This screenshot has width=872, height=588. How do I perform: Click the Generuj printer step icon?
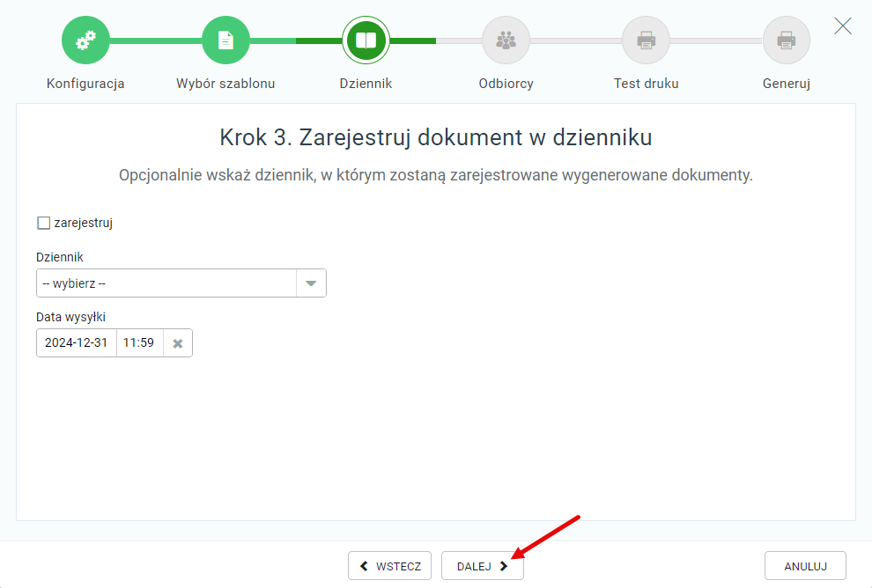787,40
